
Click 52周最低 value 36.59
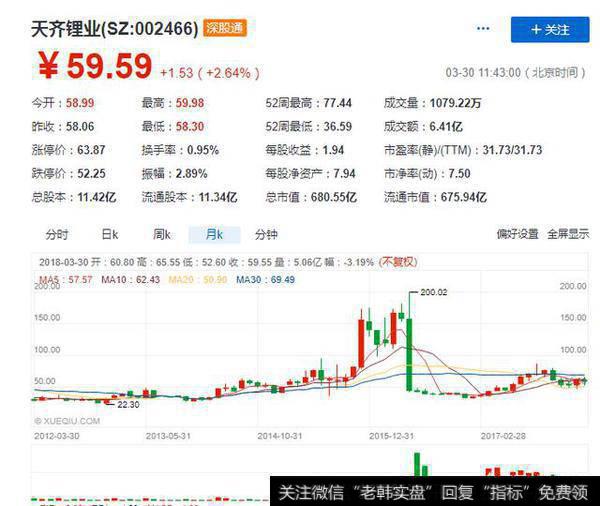[x=338, y=127]
